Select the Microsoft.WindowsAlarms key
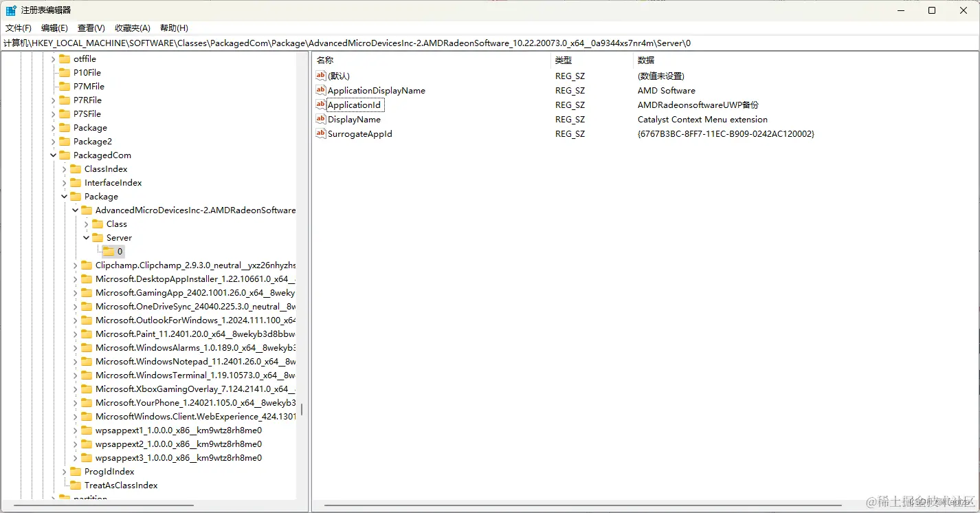The image size is (980, 513). pyautogui.click(x=195, y=348)
